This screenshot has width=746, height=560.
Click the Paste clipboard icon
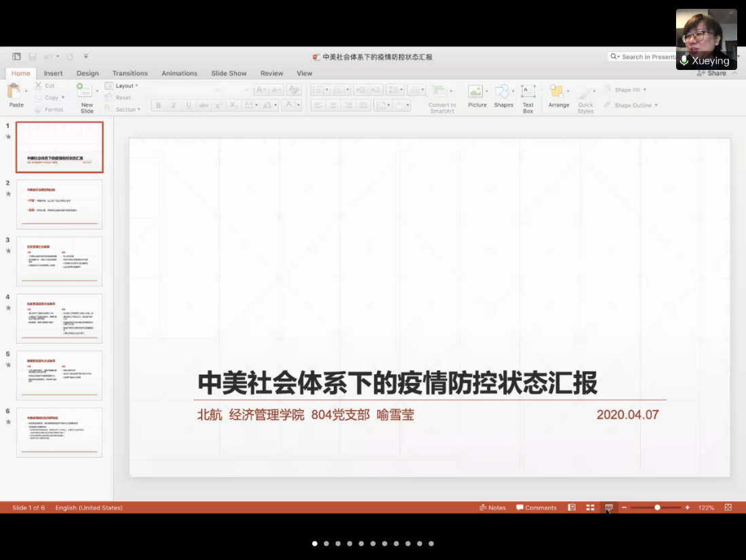[15, 92]
